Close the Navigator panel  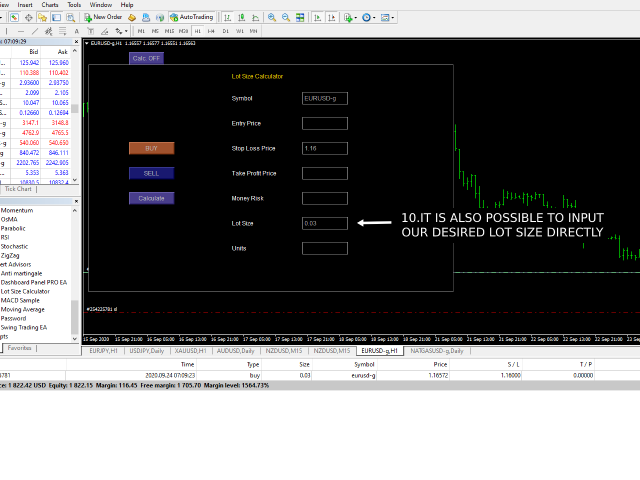click(x=76, y=201)
